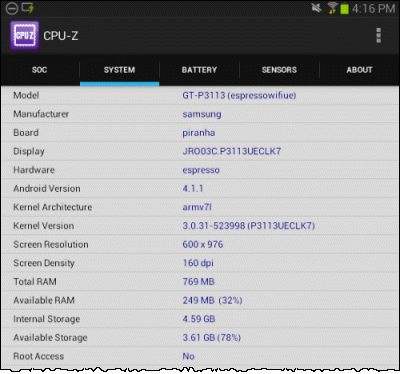This screenshot has width=401, height=374.
Task: Select the Manufacturer label
Action: pos(41,114)
